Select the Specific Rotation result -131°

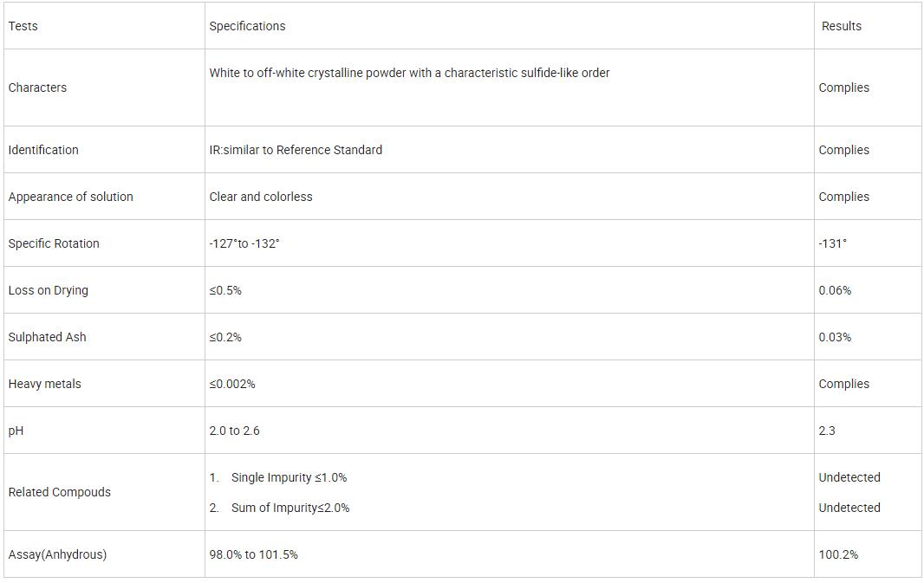pos(833,243)
